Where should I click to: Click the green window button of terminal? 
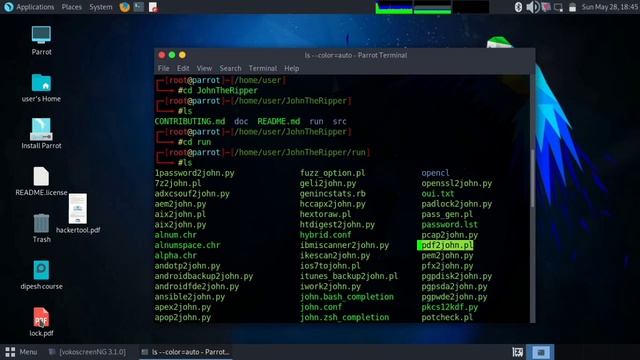(x=172, y=55)
